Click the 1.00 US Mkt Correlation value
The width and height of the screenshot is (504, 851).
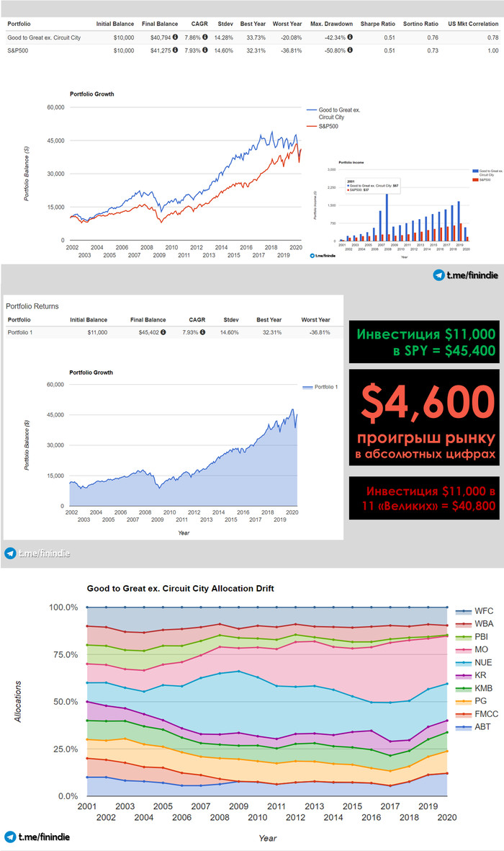tap(492, 50)
